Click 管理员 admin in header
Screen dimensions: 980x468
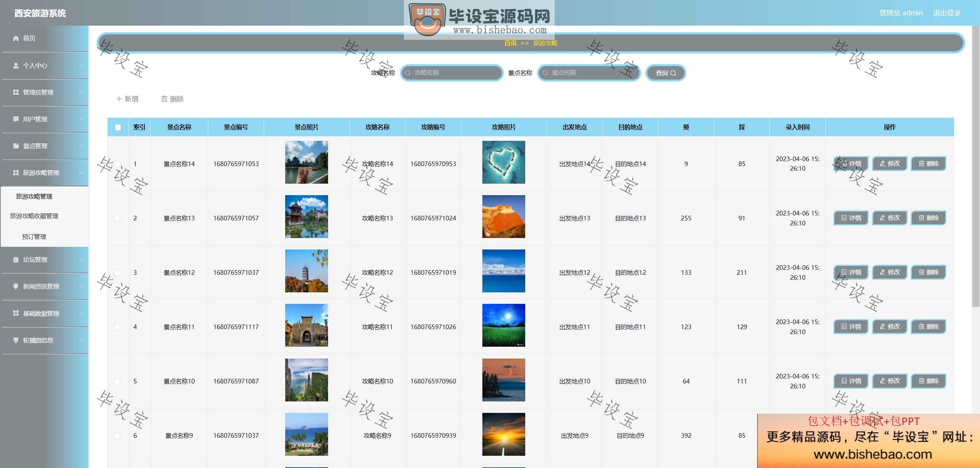[x=901, y=13]
